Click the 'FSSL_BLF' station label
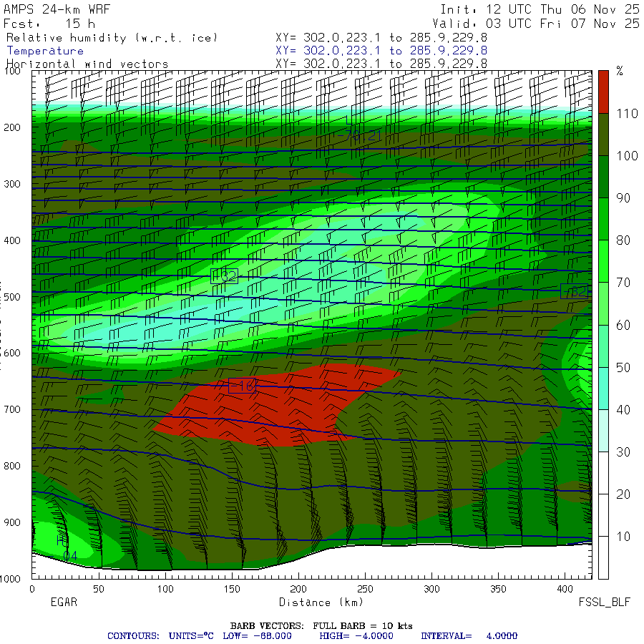 pyautogui.click(x=604, y=602)
